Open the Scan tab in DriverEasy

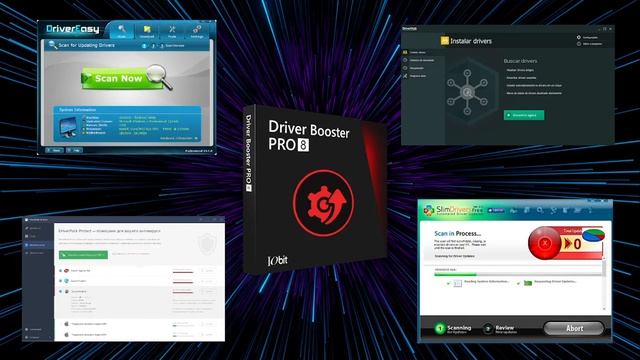122,31
